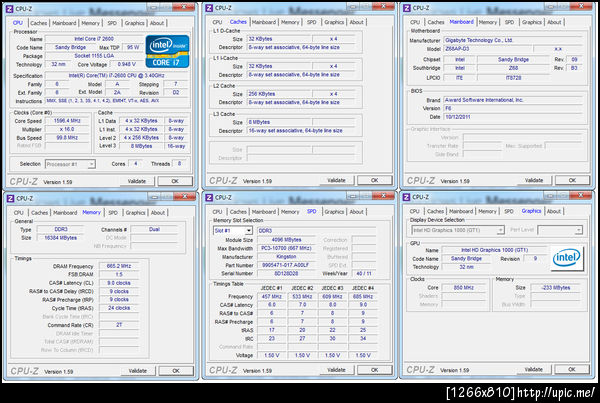Image resolution: width=600 pixels, height=403 pixels.
Task: Click the Module Size value '4096 MBytes'
Action: point(287,240)
